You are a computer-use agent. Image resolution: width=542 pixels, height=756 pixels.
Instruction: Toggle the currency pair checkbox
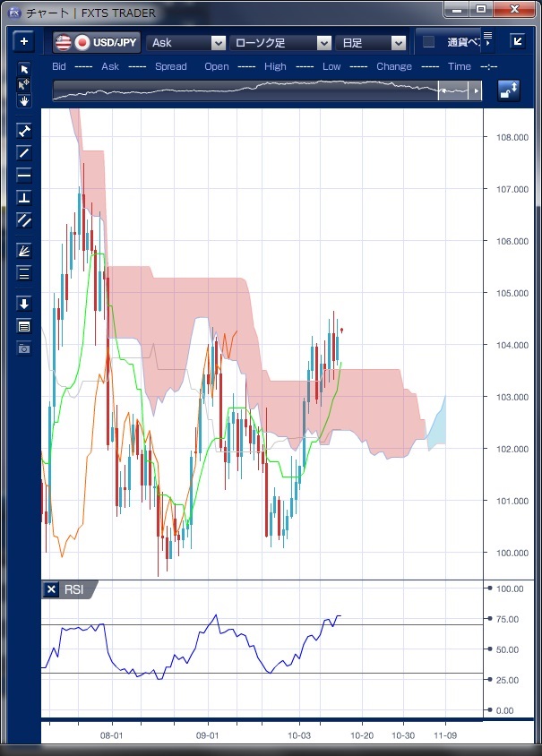[x=428, y=42]
